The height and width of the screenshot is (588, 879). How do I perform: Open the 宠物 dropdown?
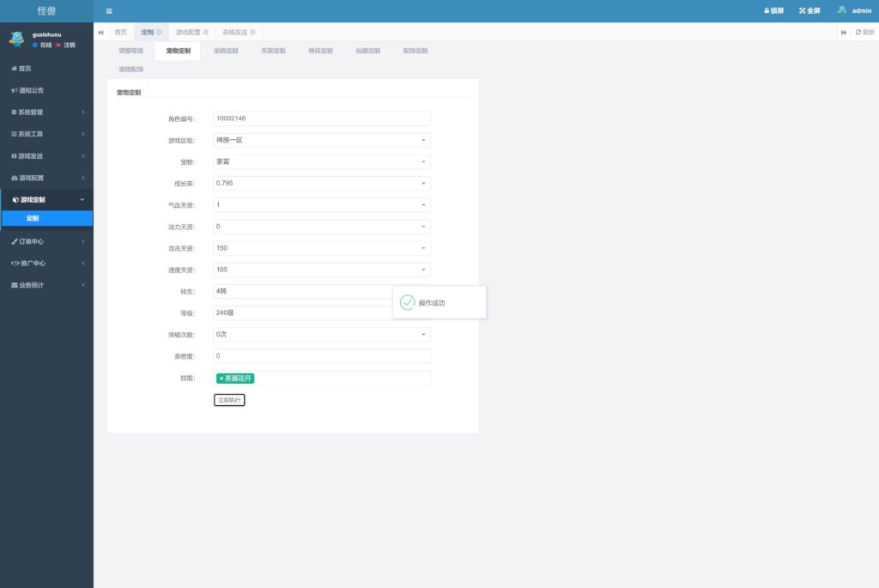(x=321, y=161)
